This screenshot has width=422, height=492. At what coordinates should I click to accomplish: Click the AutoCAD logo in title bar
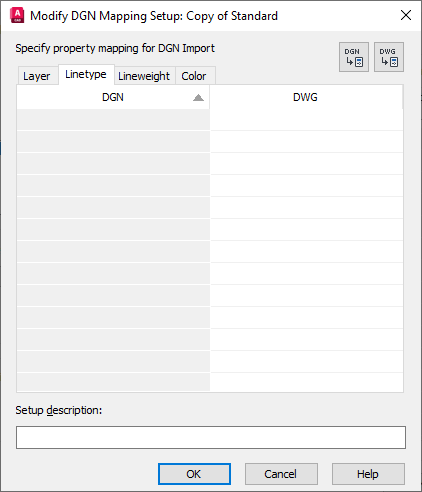17,16
